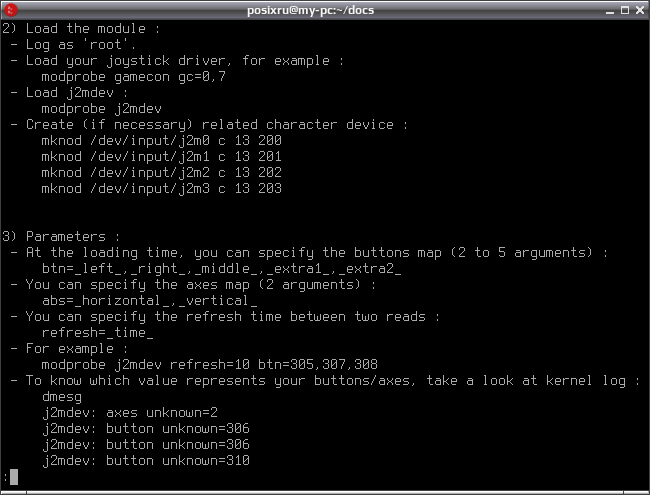650x495 pixels.
Task: Click the pager prompt cursor at the bottom
Action: (x=14, y=477)
